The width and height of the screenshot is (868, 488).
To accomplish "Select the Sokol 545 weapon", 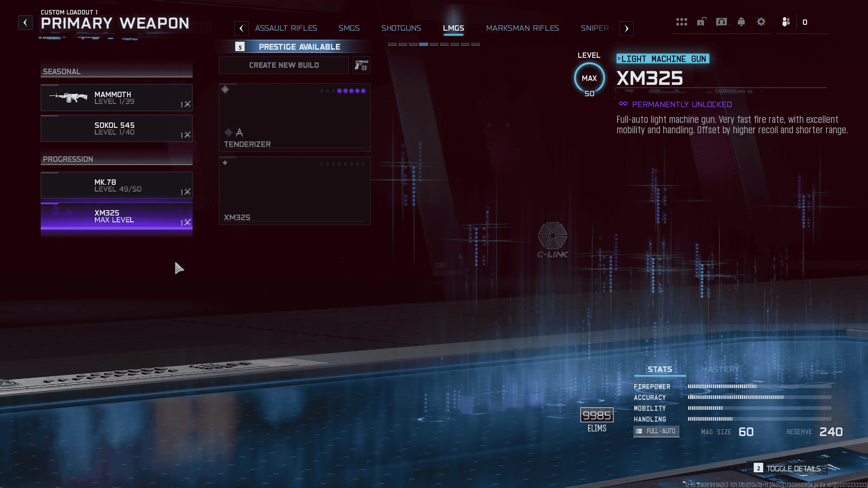I will pyautogui.click(x=117, y=128).
